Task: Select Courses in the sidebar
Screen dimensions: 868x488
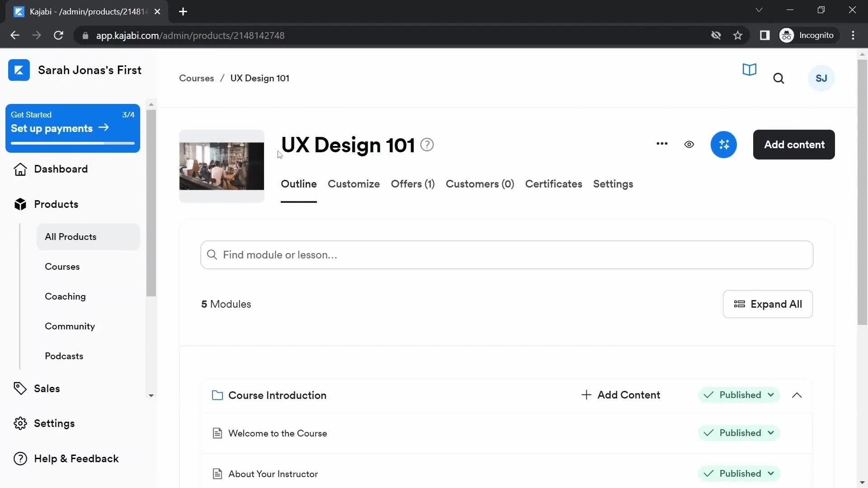Action: pyautogui.click(x=62, y=267)
